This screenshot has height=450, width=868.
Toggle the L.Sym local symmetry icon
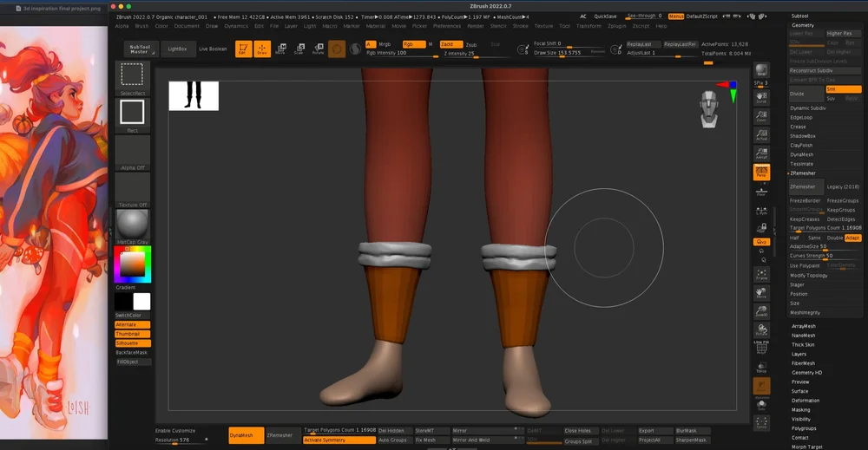[762, 212]
